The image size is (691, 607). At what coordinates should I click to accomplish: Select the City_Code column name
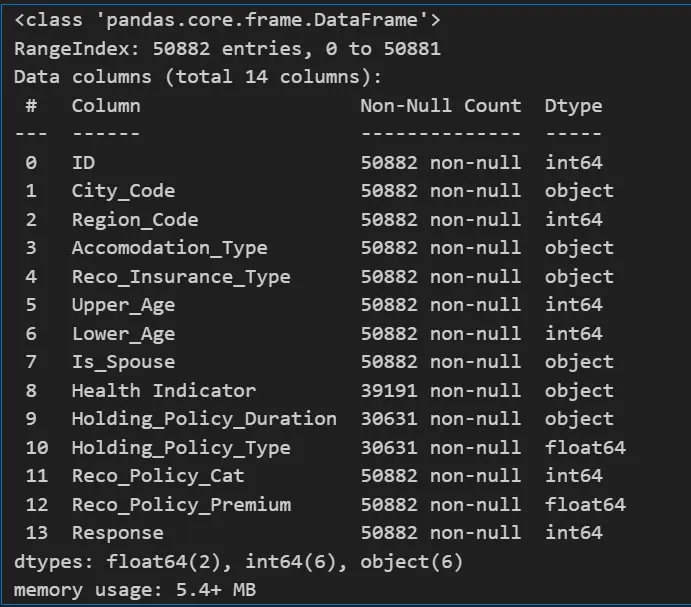(123, 191)
